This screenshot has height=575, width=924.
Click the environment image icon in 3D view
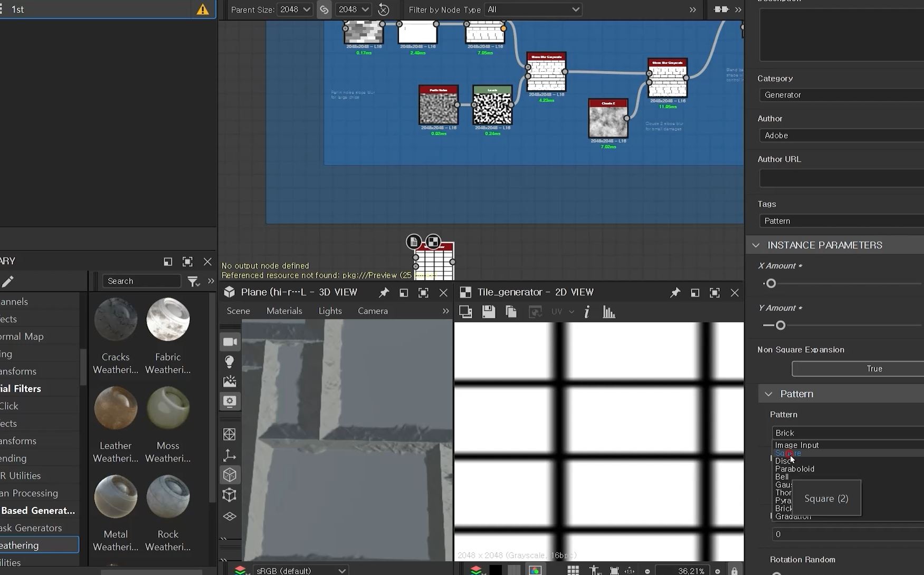(230, 381)
